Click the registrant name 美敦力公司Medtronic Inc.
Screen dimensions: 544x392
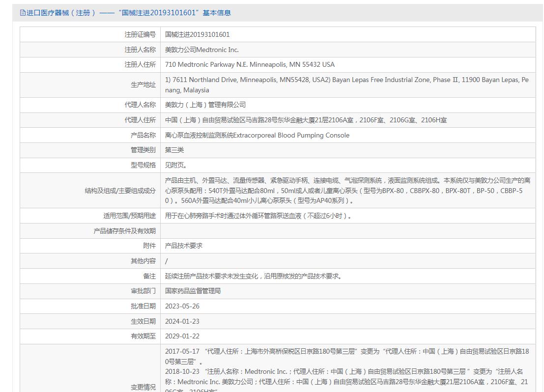click(201, 50)
